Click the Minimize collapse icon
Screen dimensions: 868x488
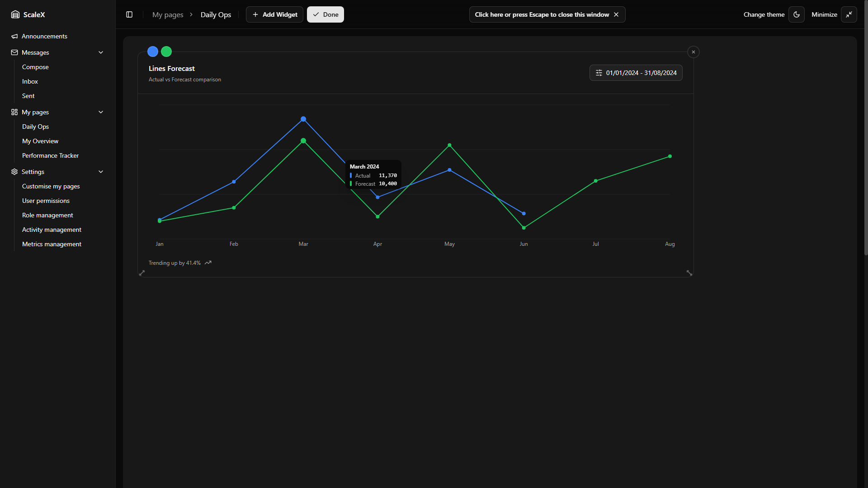849,14
